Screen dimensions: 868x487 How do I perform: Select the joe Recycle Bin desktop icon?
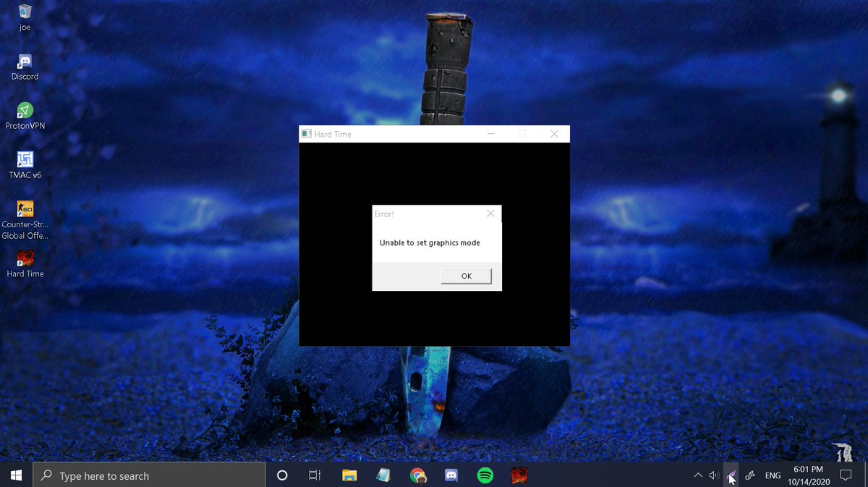pos(25,18)
